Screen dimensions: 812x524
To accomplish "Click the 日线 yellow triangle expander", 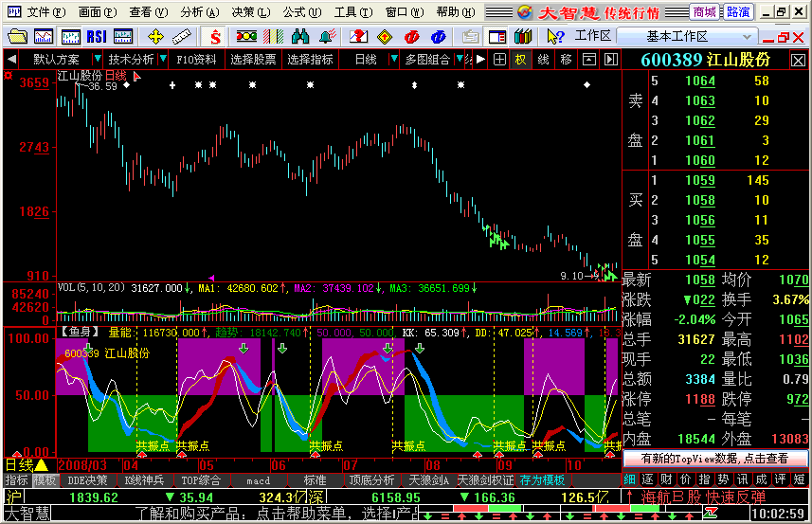I will click(x=41, y=465).
